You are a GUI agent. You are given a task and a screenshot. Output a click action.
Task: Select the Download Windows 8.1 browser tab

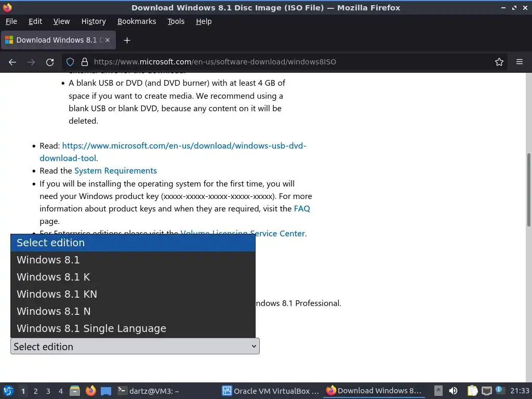coord(58,40)
